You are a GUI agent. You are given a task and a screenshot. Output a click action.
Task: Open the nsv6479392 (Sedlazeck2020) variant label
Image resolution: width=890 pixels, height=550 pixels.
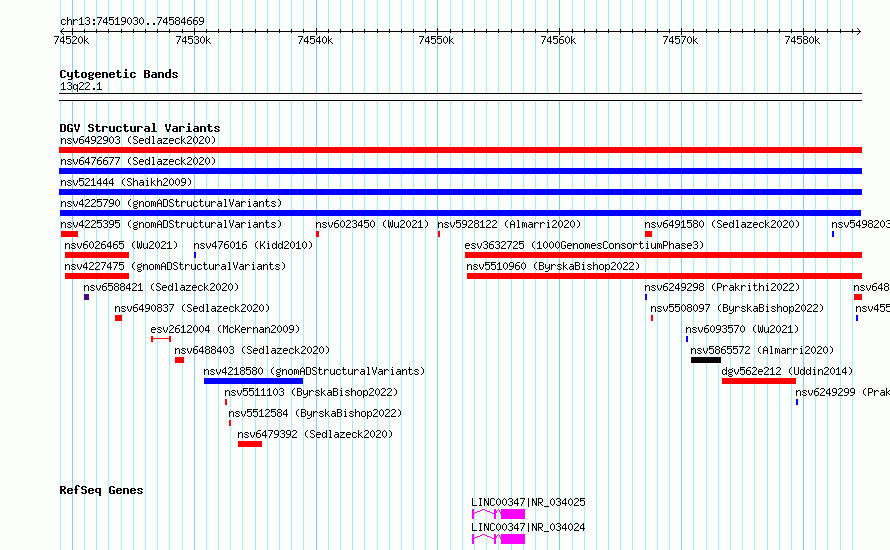[315, 434]
